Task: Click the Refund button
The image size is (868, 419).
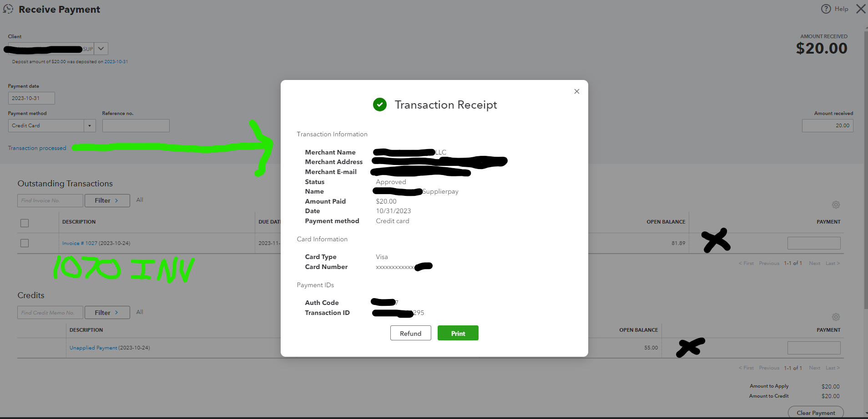Action: 410,333
